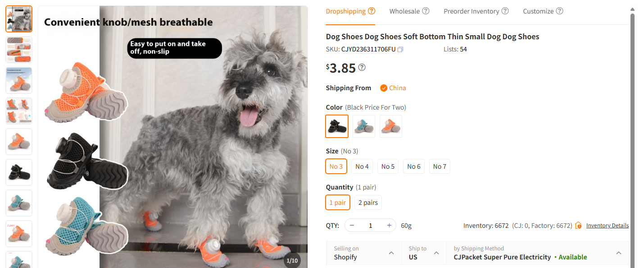
Task: Copy the SKU using the copy icon
Action: 400,50
